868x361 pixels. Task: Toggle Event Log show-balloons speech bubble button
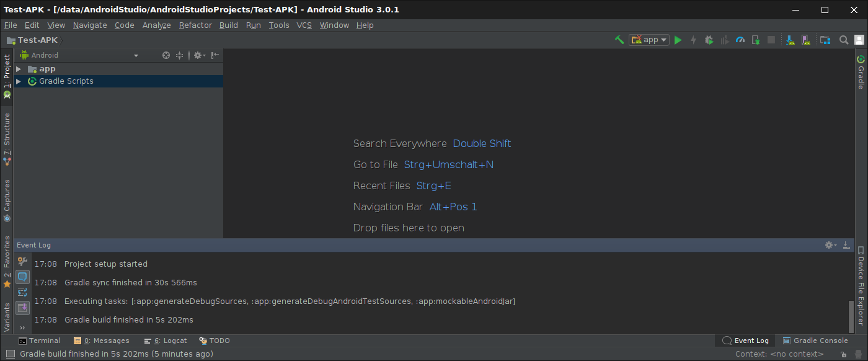(x=22, y=277)
